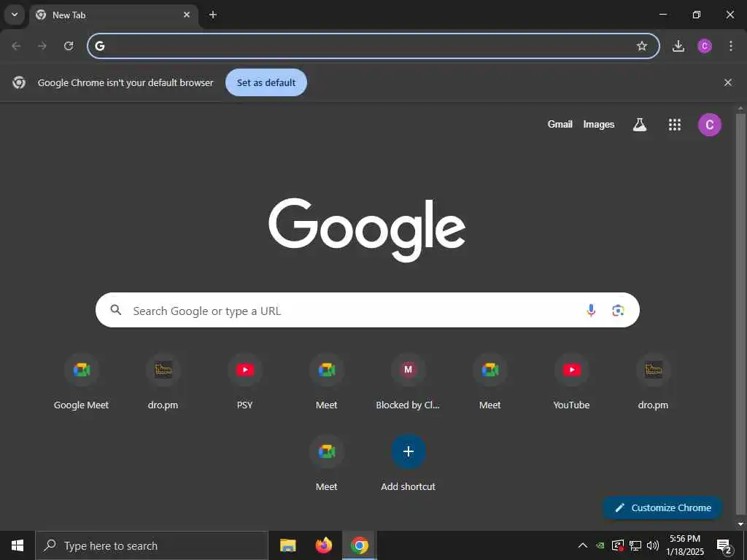Image resolution: width=747 pixels, height=560 pixels.
Task: Click the Google G icon in address bar
Action: 99,46
